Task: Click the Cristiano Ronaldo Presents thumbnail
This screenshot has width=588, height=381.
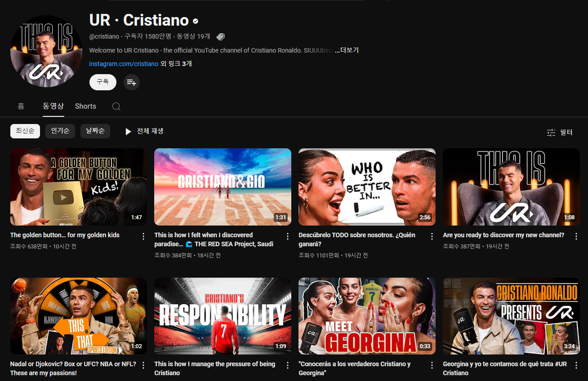Action: pyautogui.click(x=511, y=316)
